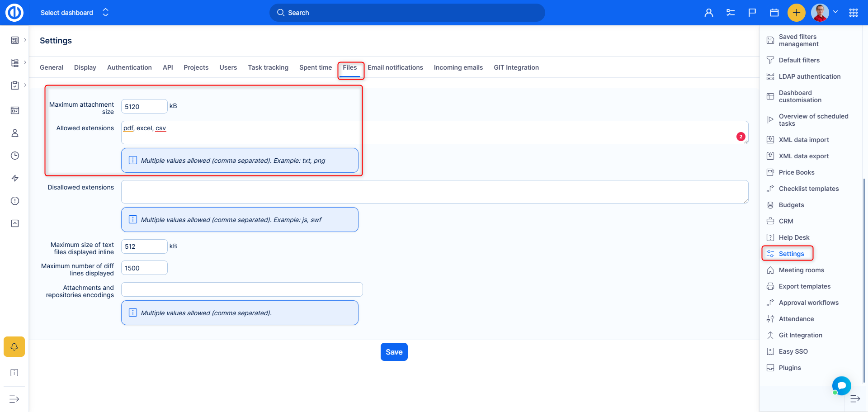The image size is (868, 412).
Task: Open the clock icon in left sidebar
Action: click(15, 156)
